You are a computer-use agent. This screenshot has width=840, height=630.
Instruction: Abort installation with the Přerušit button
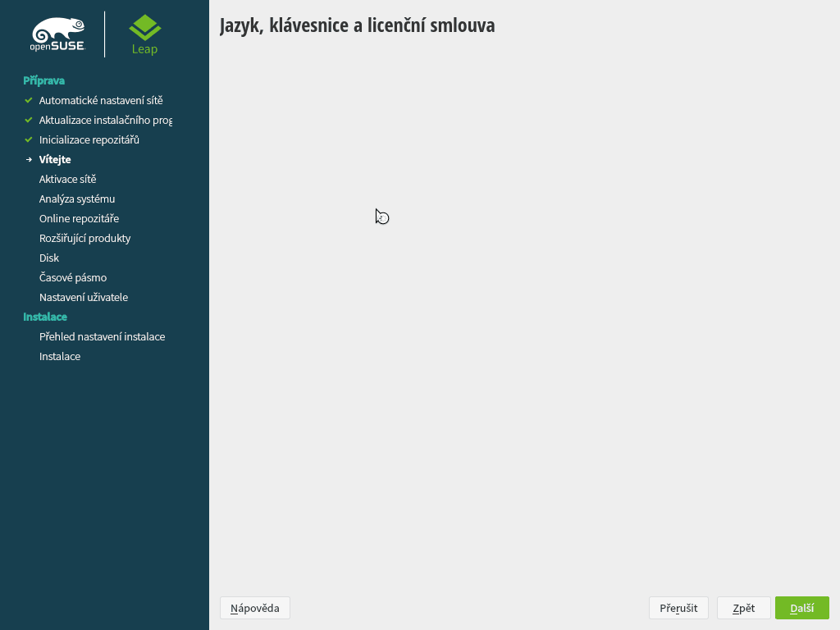[678, 608]
